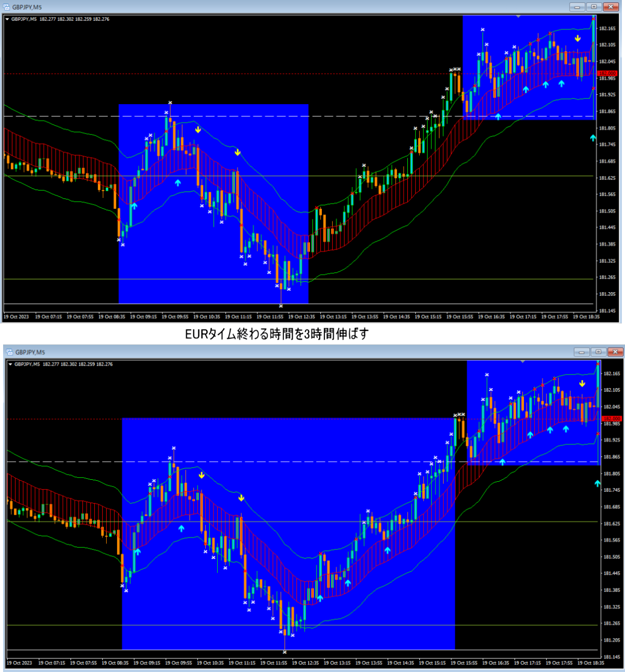625x672 pixels.
Task: Minimize the top GBPJPY,M5 chart window
Action: (577, 7)
